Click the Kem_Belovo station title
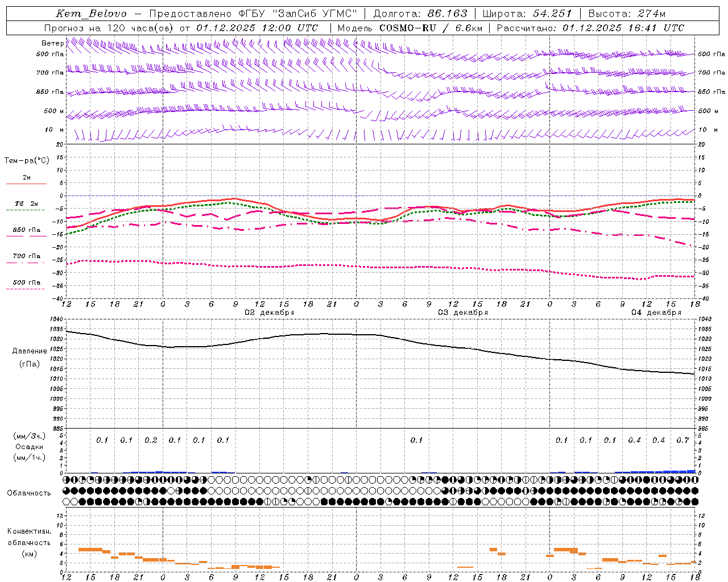 (92, 14)
